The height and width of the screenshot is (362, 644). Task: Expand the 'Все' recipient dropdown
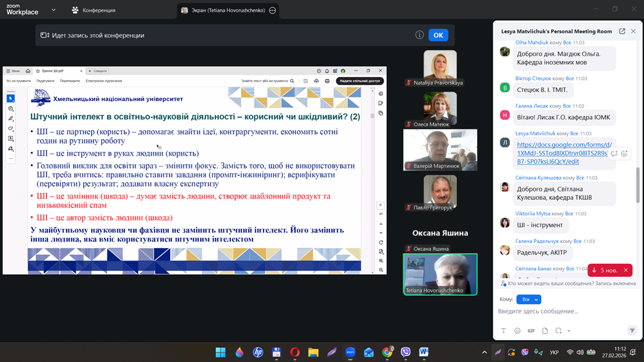tap(529, 299)
